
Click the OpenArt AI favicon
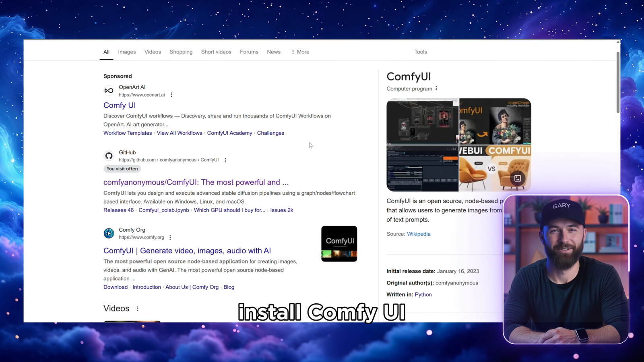pos(109,90)
